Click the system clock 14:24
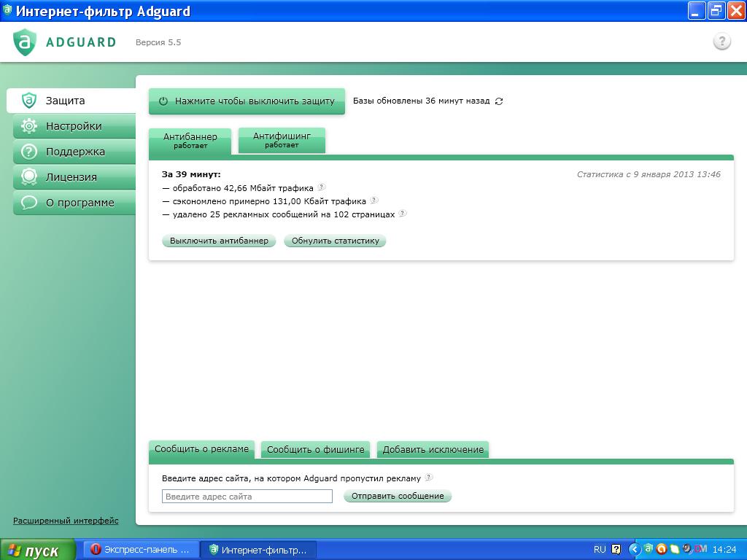Image resolution: width=747 pixels, height=560 pixels. click(x=724, y=550)
